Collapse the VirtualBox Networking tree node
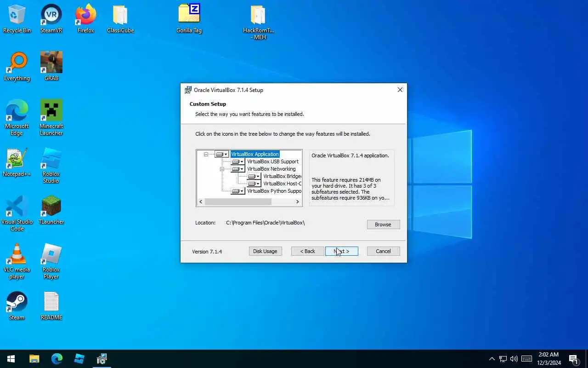The image size is (588, 368). [222, 169]
